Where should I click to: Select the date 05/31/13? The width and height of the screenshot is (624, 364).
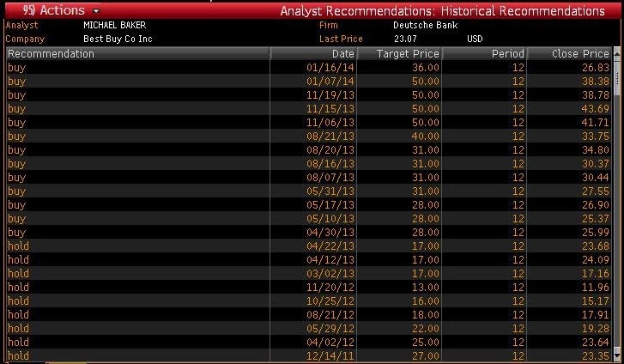point(330,191)
